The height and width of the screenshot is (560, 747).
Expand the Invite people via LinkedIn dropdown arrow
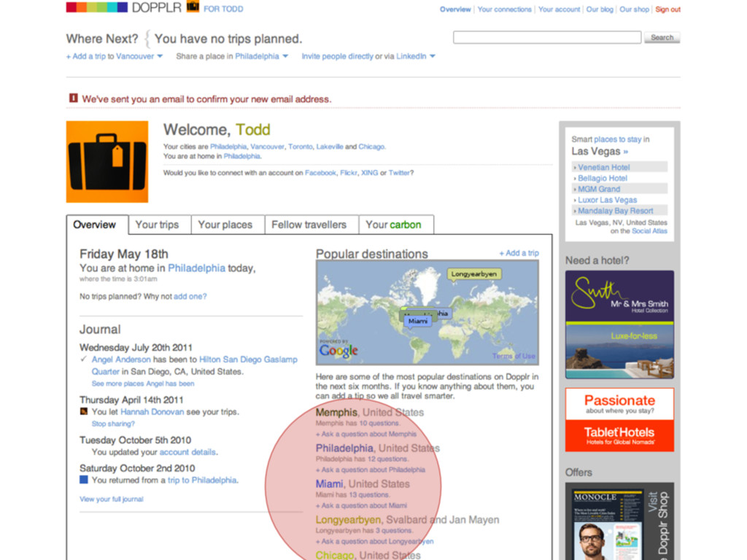click(433, 56)
